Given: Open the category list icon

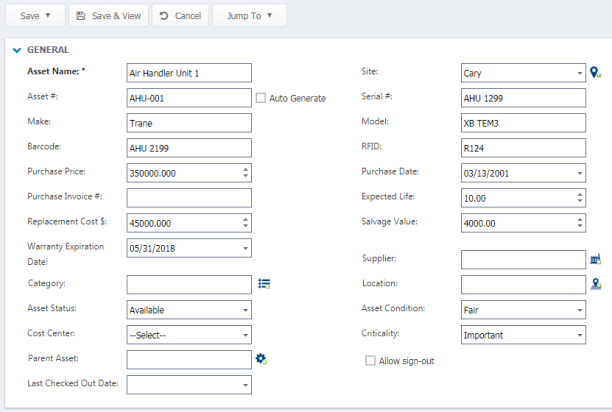Looking at the screenshot, I should click(x=264, y=284).
